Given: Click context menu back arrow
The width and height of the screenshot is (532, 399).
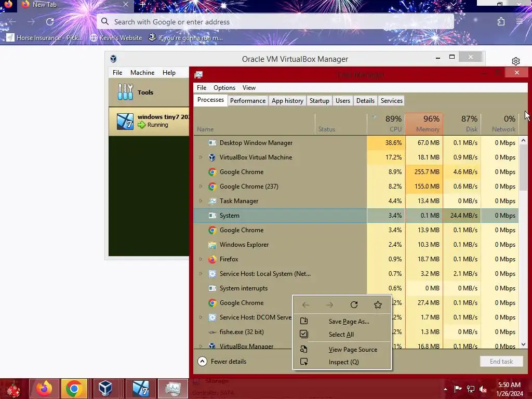Looking at the screenshot, I should (x=305, y=304).
